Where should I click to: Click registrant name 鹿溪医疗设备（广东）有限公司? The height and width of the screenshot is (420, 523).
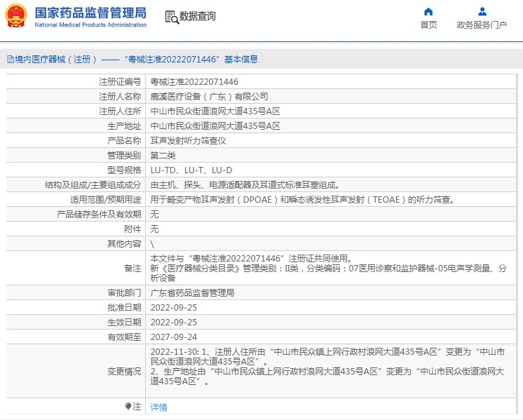(209, 97)
